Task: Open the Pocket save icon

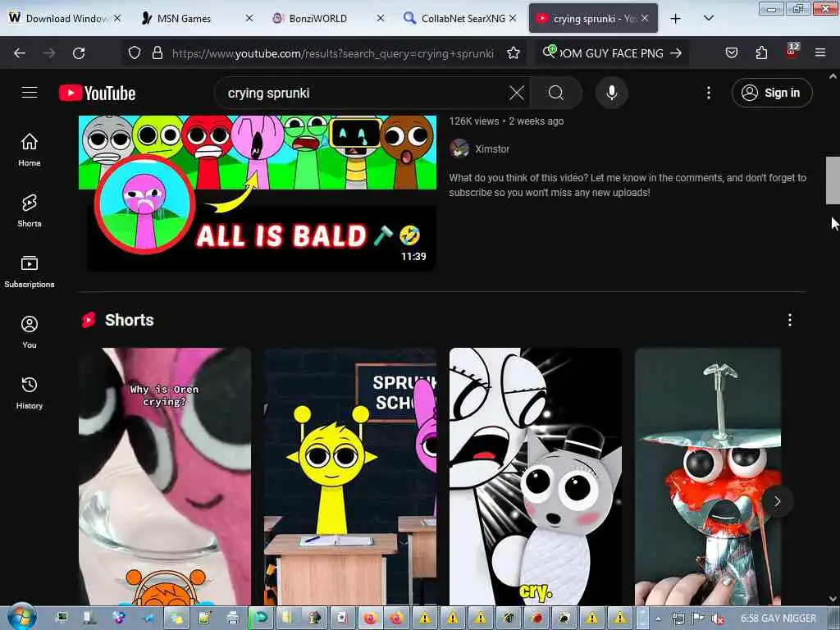Action: pos(731,52)
